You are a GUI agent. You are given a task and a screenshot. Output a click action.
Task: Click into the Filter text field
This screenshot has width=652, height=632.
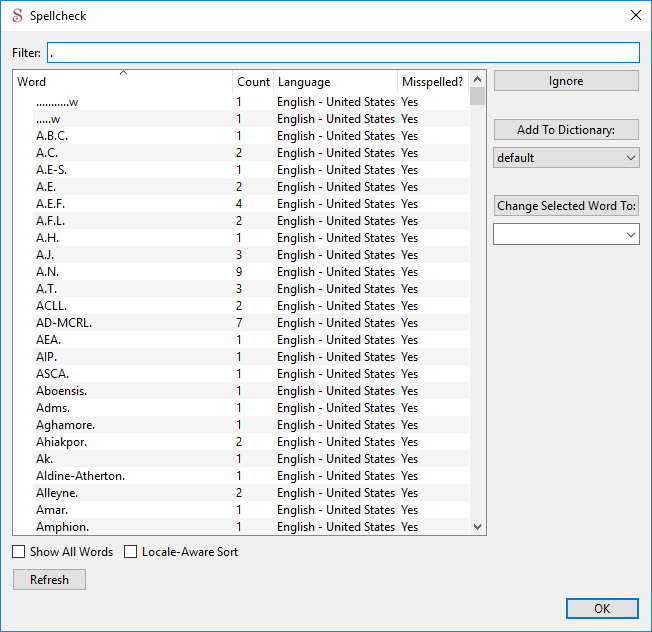pyautogui.click(x=343, y=52)
